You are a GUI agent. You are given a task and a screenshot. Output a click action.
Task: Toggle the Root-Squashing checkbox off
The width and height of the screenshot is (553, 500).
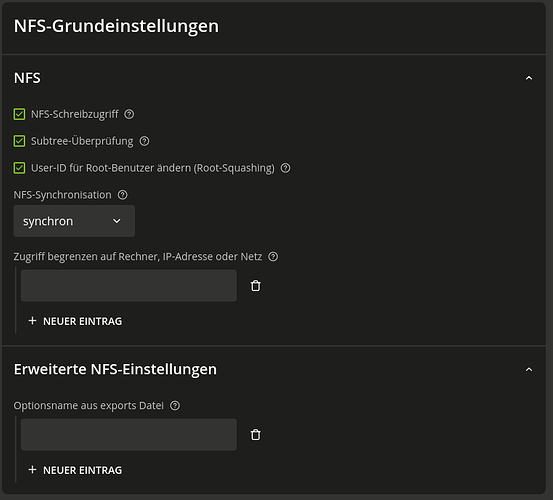click(x=19, y=168)
